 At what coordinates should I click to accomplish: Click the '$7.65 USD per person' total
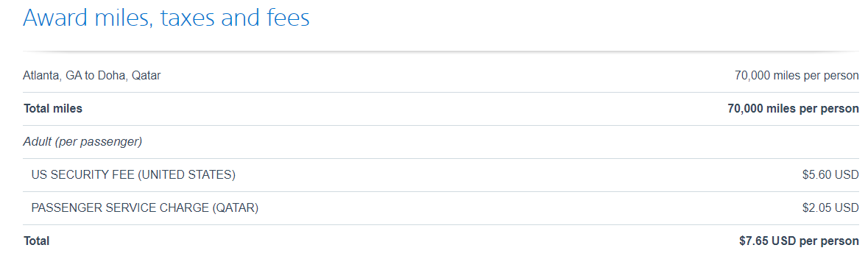pos(799,241)
